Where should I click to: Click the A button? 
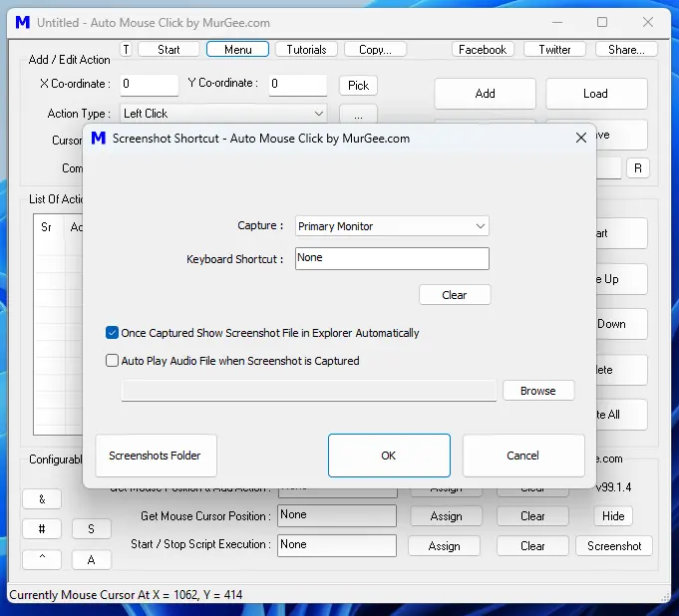pyautogui.click(x=92, y=559)
